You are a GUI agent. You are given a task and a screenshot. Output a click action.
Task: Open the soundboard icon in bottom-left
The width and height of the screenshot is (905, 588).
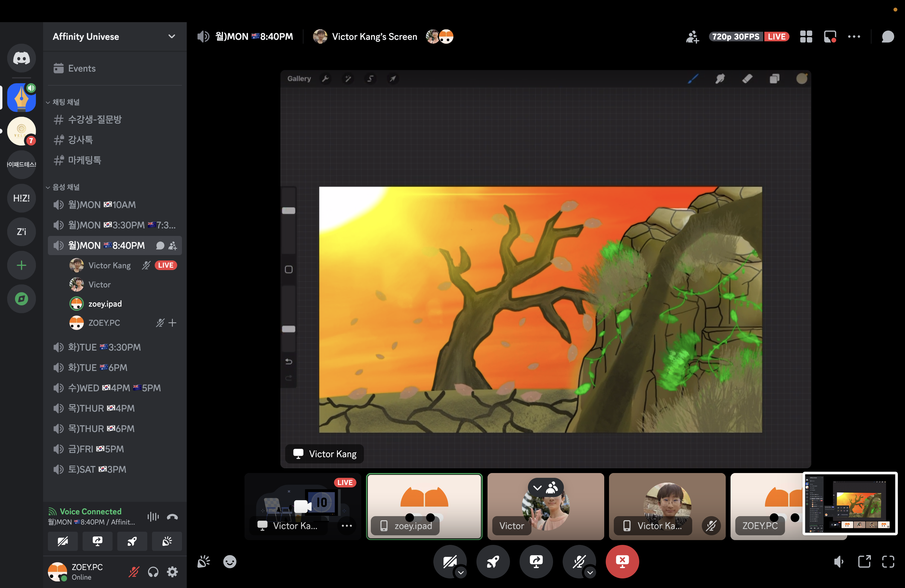(x=204, y=561)
